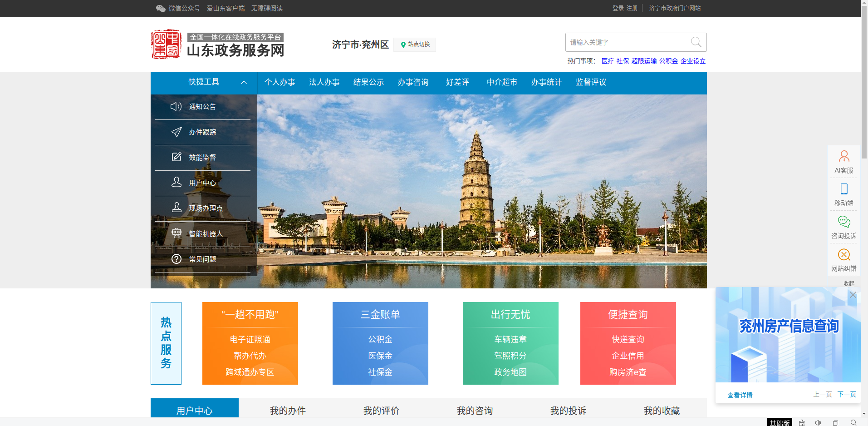The height and width of the screenshot is (426, 868).
Task: Open 个人办事 in navigation bar
Action: pos(280,82)
